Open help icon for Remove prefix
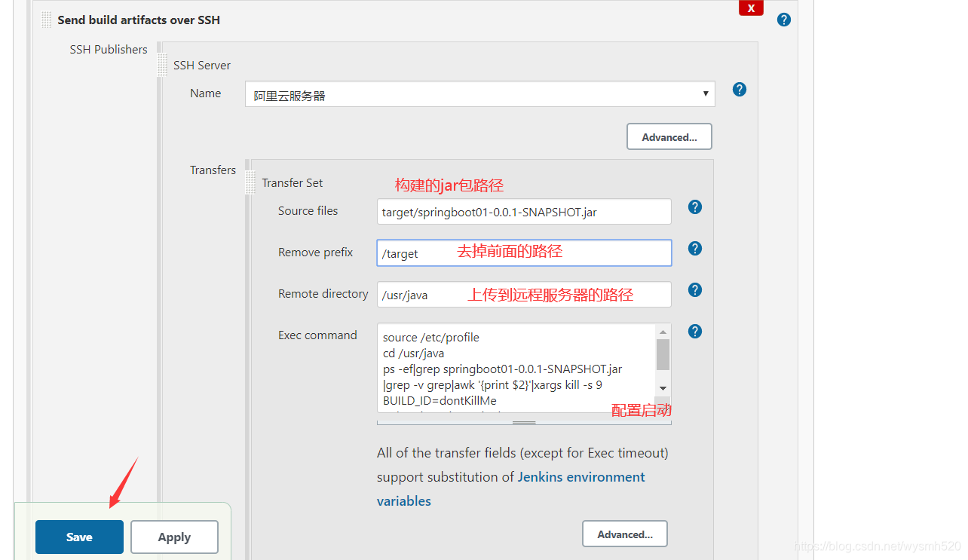The width and height of the screenshot is (968, 560). (695, 249)
